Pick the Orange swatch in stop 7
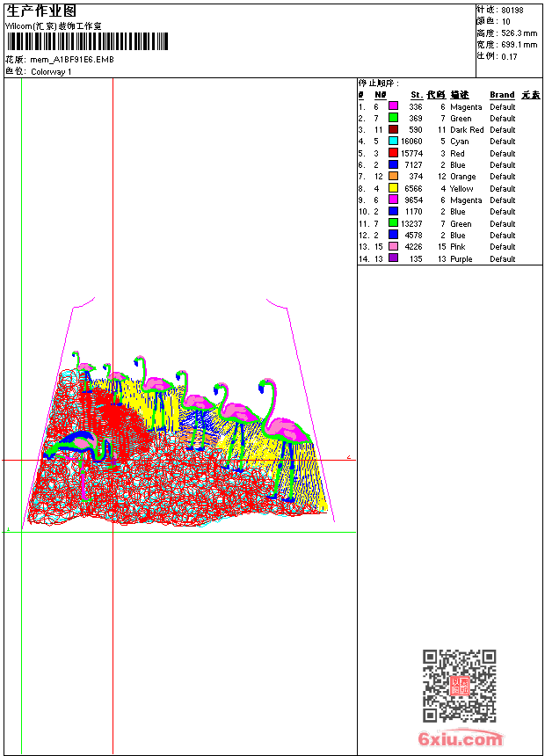 (x=394, y=177)
